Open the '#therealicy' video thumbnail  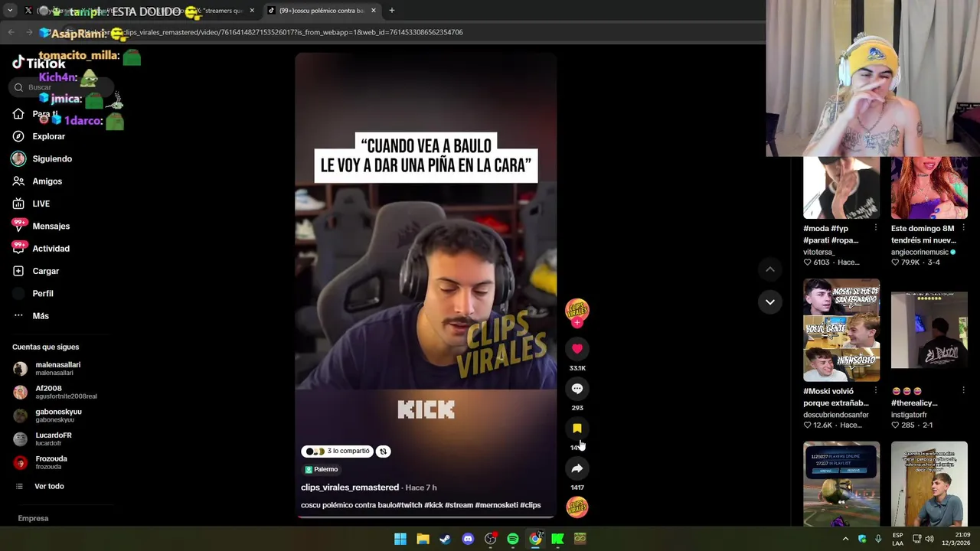click(x=929, y=330)
